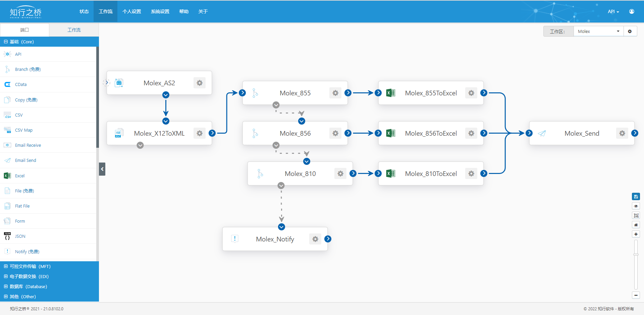
Task: Collapse the left sidebar panel arrow
Action: coord(102,169)
